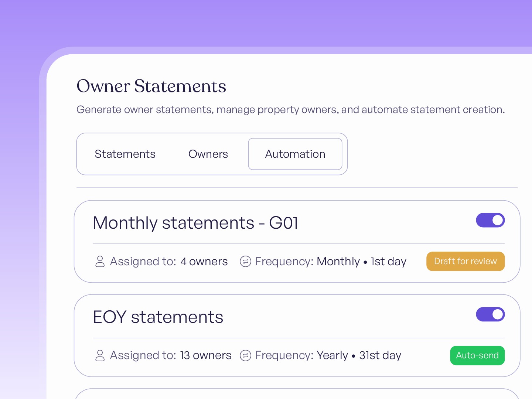Click the person icon in EOY statements card

coord(100,355)
